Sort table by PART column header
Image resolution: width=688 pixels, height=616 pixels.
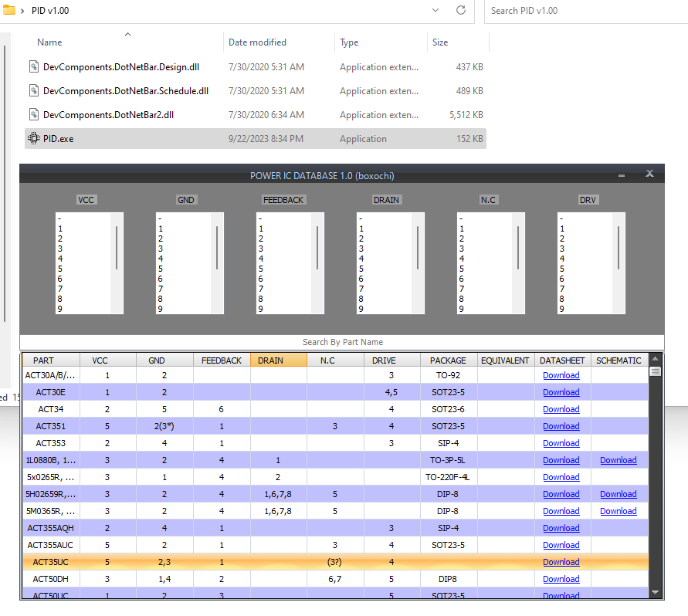point(51,360)
